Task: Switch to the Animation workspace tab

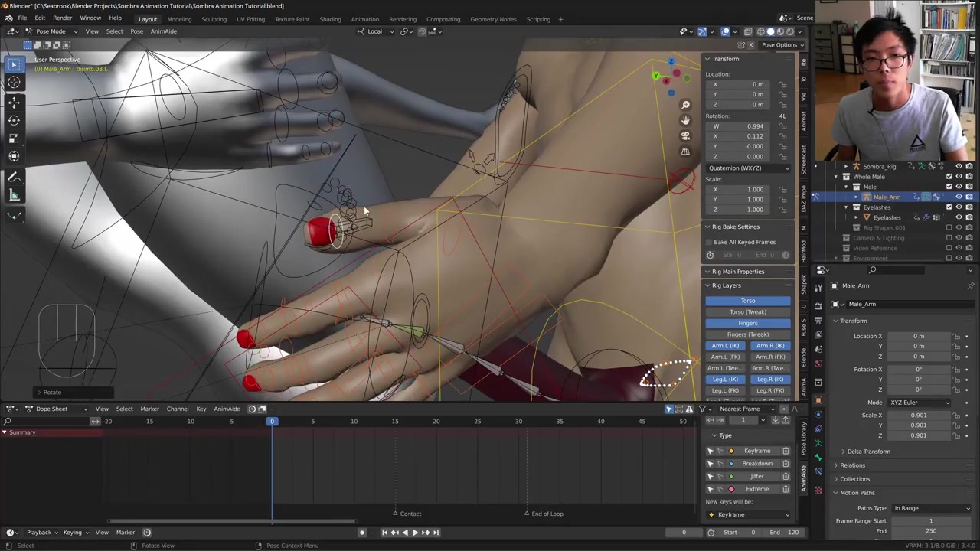Action: [364, 19]
